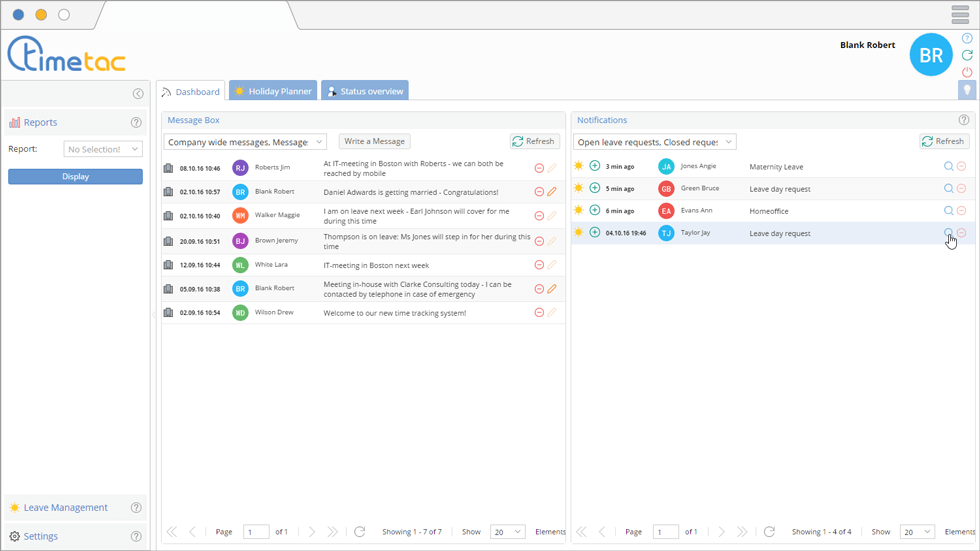980x551 pixels.
Task: Collapse the left sidebar with the arrow icon
Action: click(138, 94)
